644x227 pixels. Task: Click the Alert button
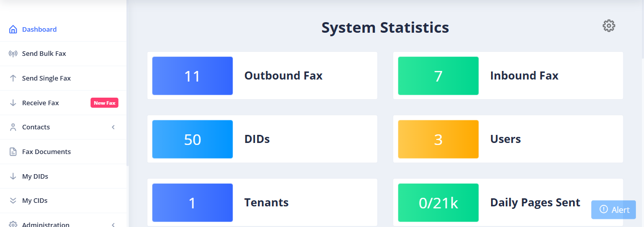613,209
